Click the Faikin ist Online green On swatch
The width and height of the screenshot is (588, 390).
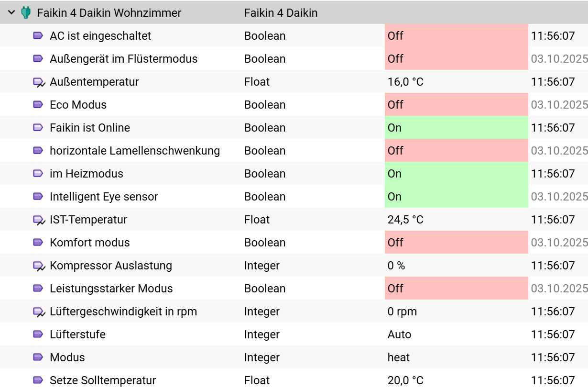[456, 128]
